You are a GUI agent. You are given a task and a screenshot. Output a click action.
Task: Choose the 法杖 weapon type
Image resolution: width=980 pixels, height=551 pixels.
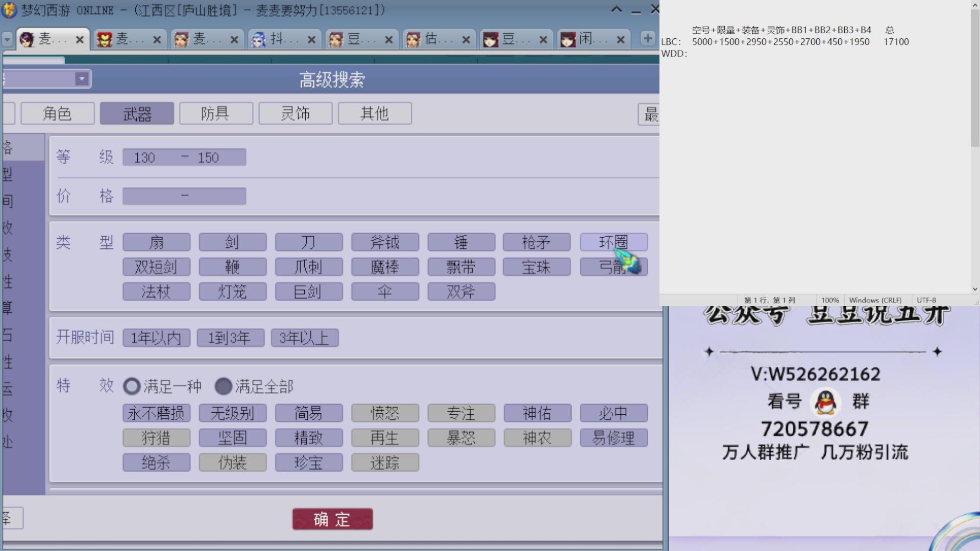[156, 292]
